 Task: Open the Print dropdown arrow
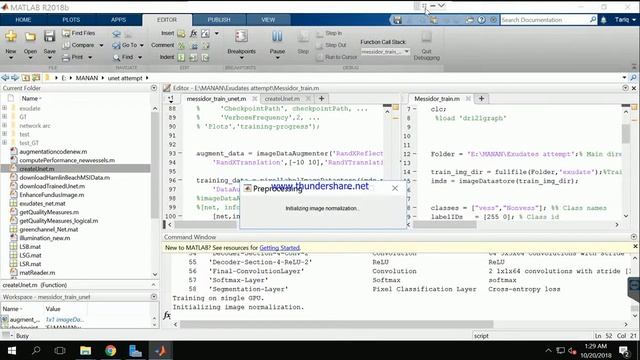pyautogui.click(x=90, y=58)
